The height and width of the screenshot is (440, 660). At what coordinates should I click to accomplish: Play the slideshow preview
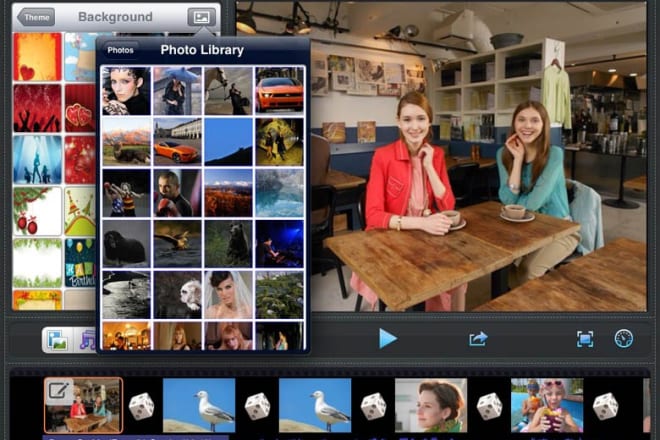[x=387, y=339]
